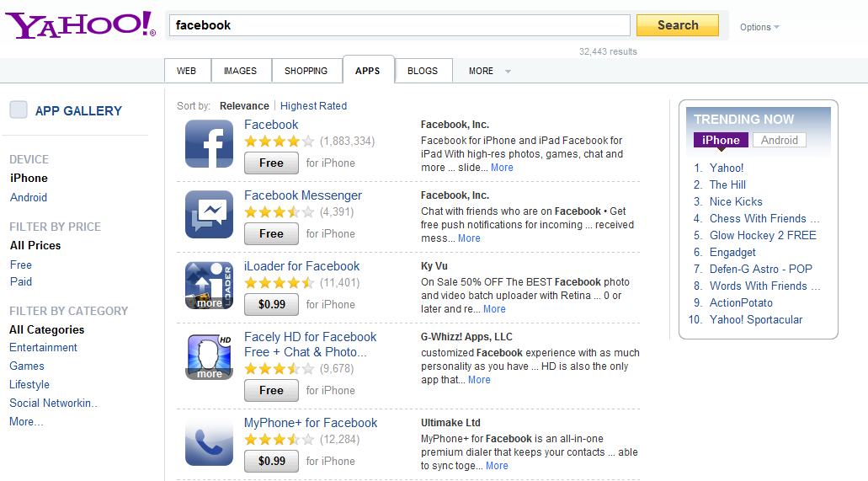Select the Android trending tab
Screen dimensions: 868x481
coord(780,140)
